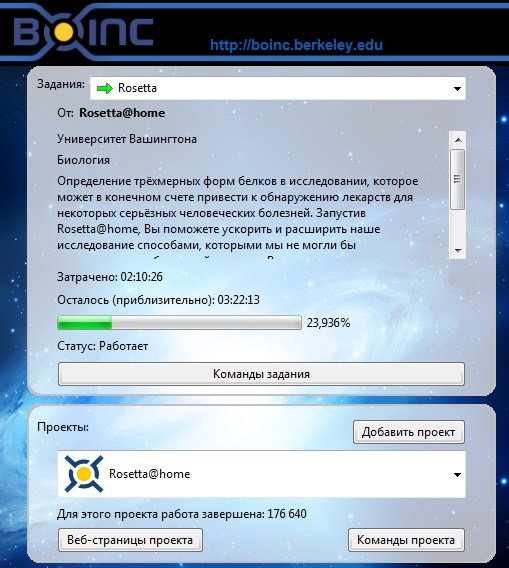This screenshot has height=568, width=509.
Task: Click the Затрачено: 02:10:26 elapsed time
Action: click(110, 277)
